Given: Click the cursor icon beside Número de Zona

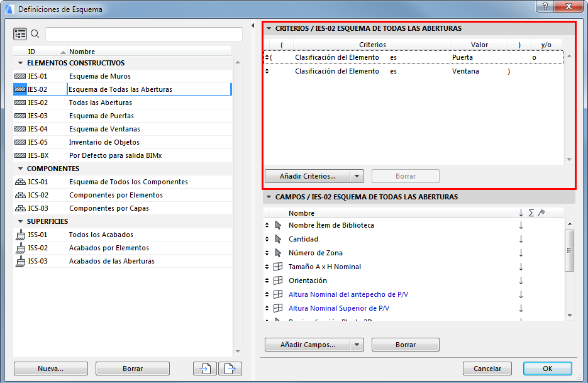Looking at the screenshot, I should click(278, 253).
